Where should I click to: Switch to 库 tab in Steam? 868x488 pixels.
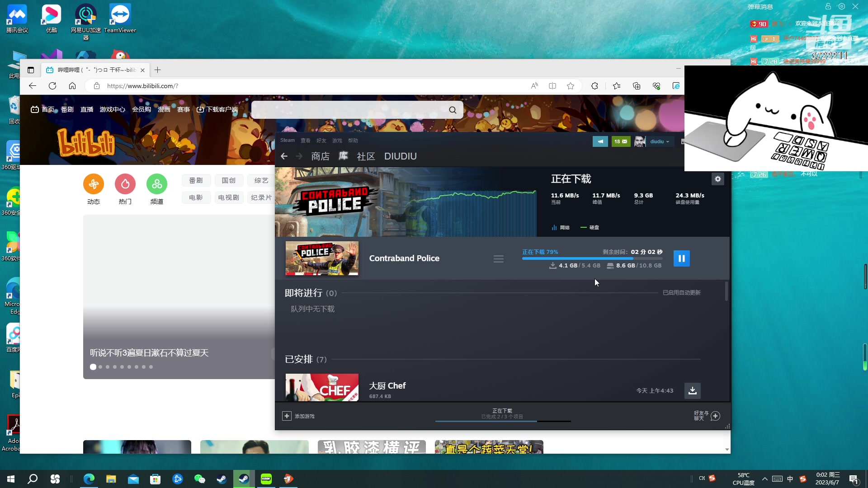click(344, 156)
